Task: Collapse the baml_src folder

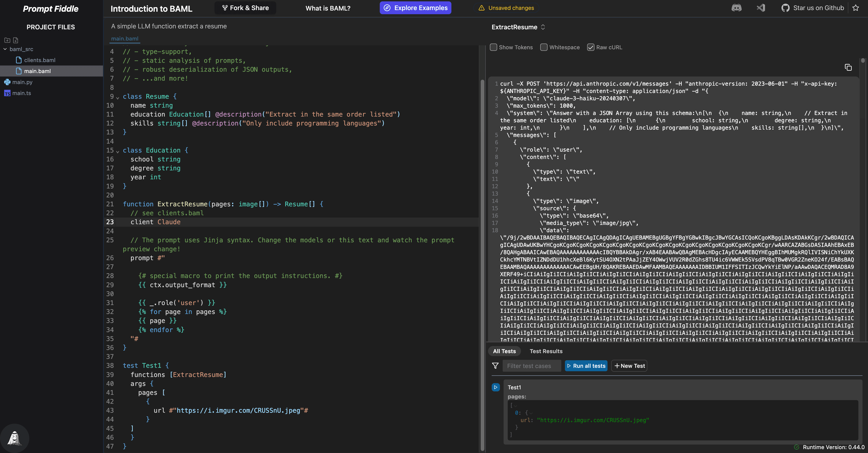Action: click(x=5, y=49)
